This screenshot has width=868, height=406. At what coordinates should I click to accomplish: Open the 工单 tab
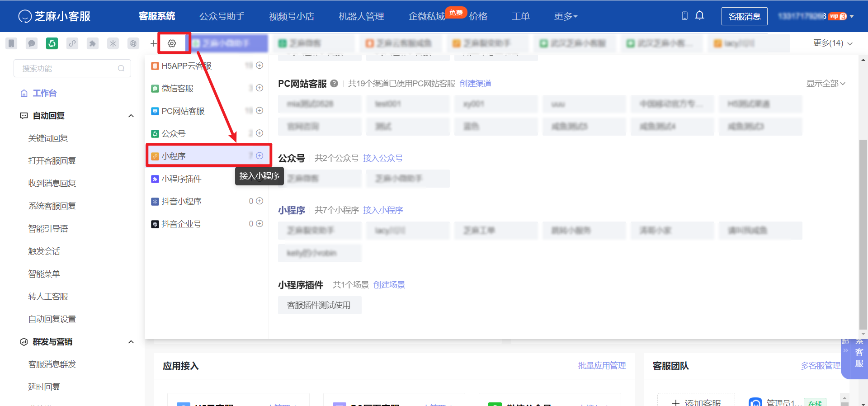point(520,16)
